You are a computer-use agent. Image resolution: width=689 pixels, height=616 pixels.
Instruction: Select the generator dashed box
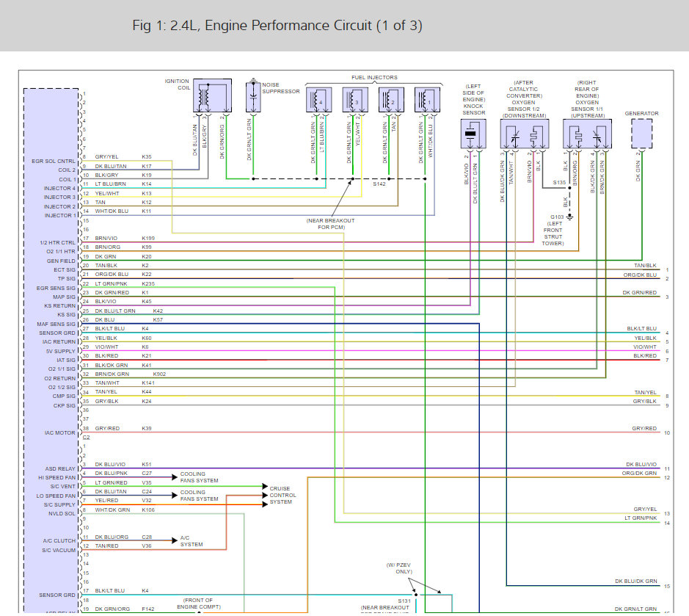click(641, 134)
